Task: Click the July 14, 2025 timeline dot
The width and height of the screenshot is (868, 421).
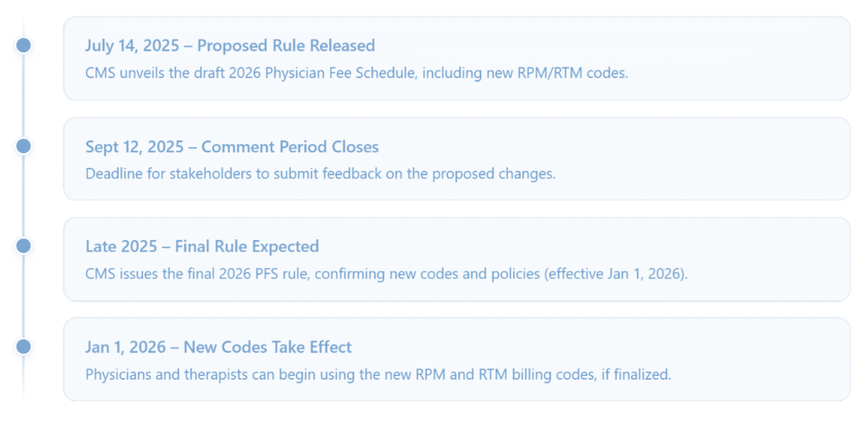Action: click(24, 45)
